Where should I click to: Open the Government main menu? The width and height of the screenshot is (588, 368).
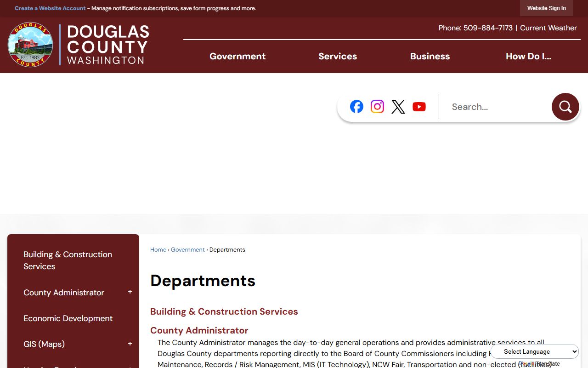click(x=237, y=56)
